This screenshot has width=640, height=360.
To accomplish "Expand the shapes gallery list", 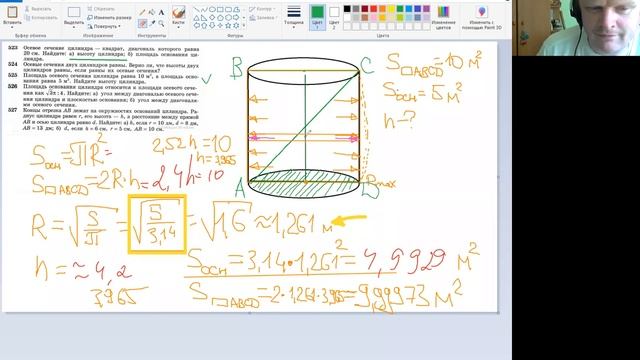I will [x=244, y=25].
